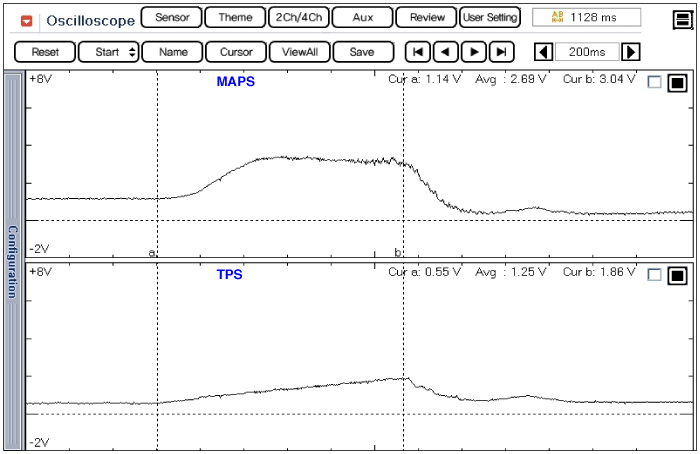Open the Sensor menu
This screenshot has height=454, width=700.
pyautogui.click(x=172, y=17)
